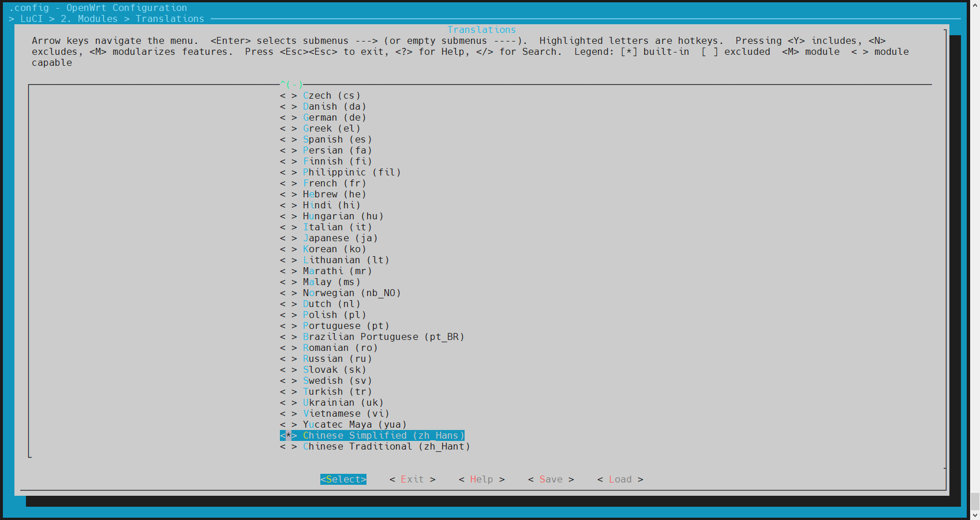Image resolution: width=980 pixels, height=520 pixels.
Task: Open the Help button
Action: [x=481, y=480]
